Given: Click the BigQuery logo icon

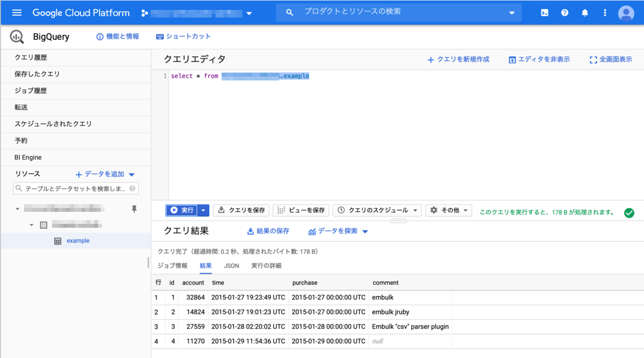Looking at the screenshot, I should pos(17,37).
